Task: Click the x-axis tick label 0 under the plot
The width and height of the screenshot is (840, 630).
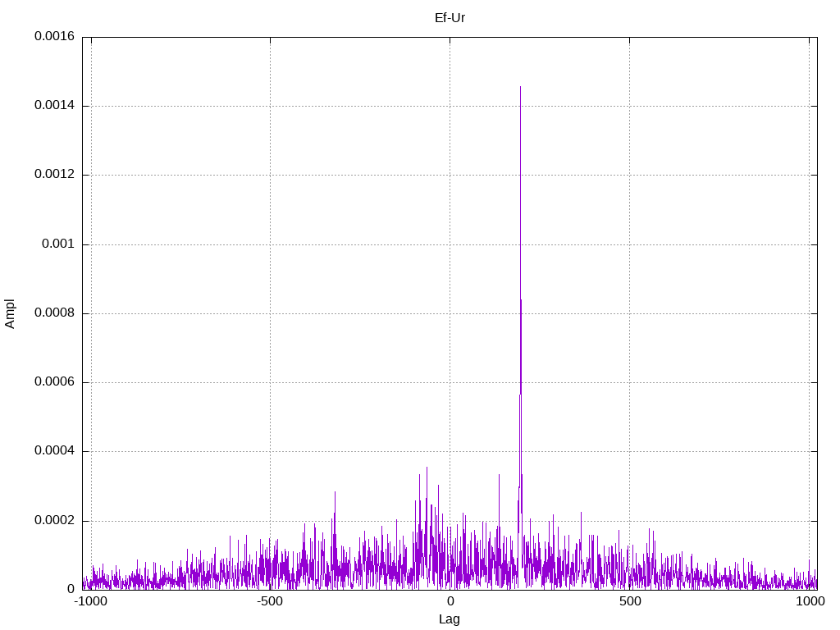Action: click(450, 601)
